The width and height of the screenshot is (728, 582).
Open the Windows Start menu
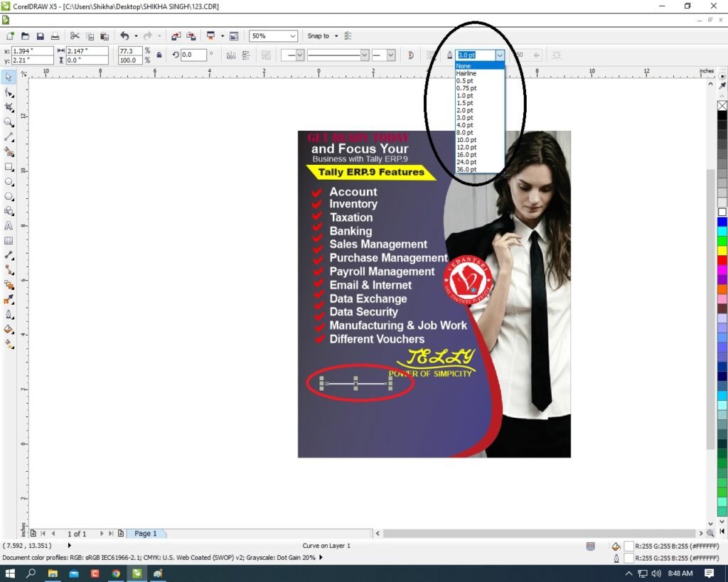[10, 573]
